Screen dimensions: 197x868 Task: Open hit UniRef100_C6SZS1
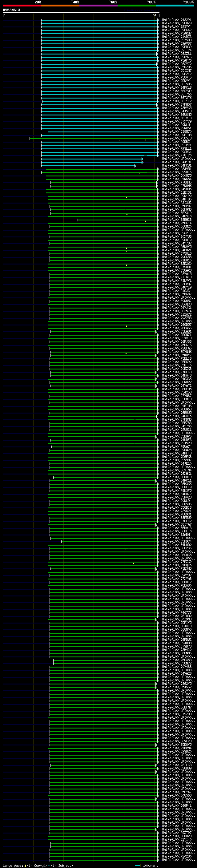point(176,54)
